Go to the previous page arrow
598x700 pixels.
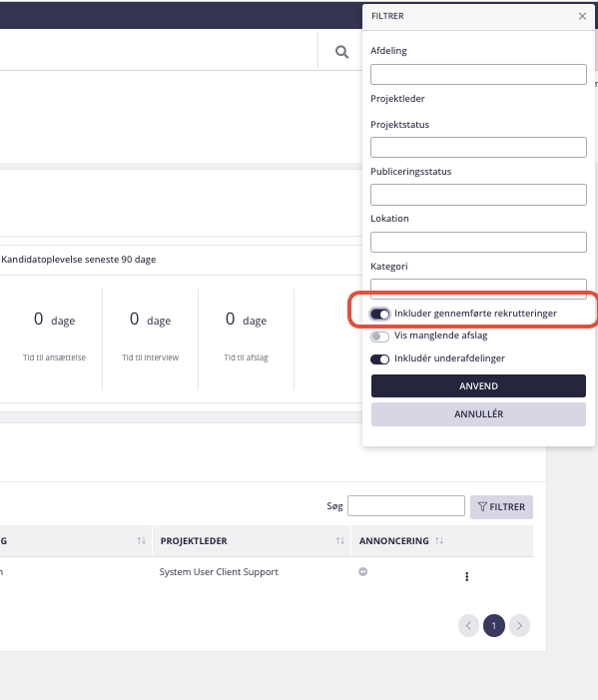point(468,625)
